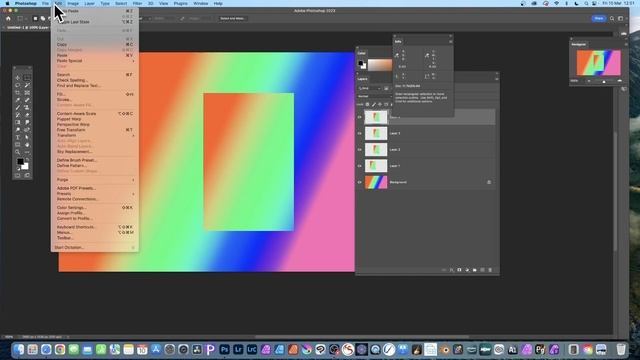Toggle eye icon of layer just above Background
Viewport: 640px width, 360px height.
360,166
